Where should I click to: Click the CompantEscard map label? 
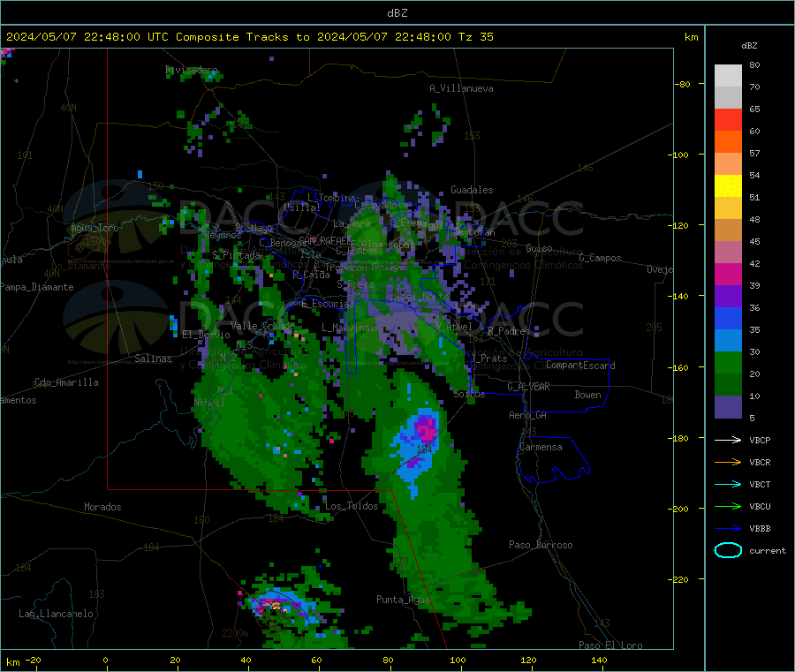tap(580, 365)
